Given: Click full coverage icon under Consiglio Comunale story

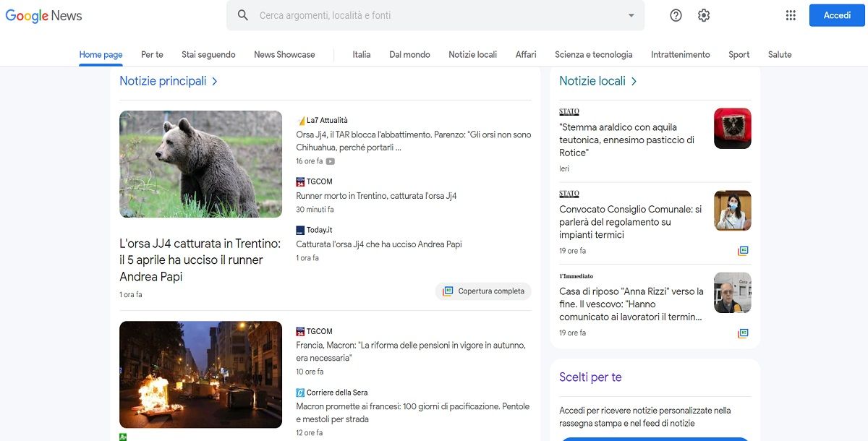Looking at the screenshot, I should [x=743, y=251].
